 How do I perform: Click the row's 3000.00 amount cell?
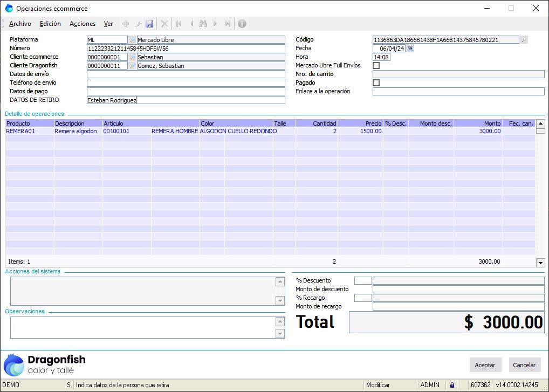pyautogui.click(x=478, y=131)
